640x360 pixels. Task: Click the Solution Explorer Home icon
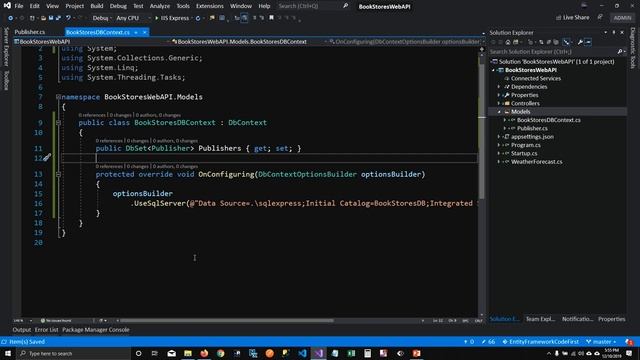click(x=508, y=42)
